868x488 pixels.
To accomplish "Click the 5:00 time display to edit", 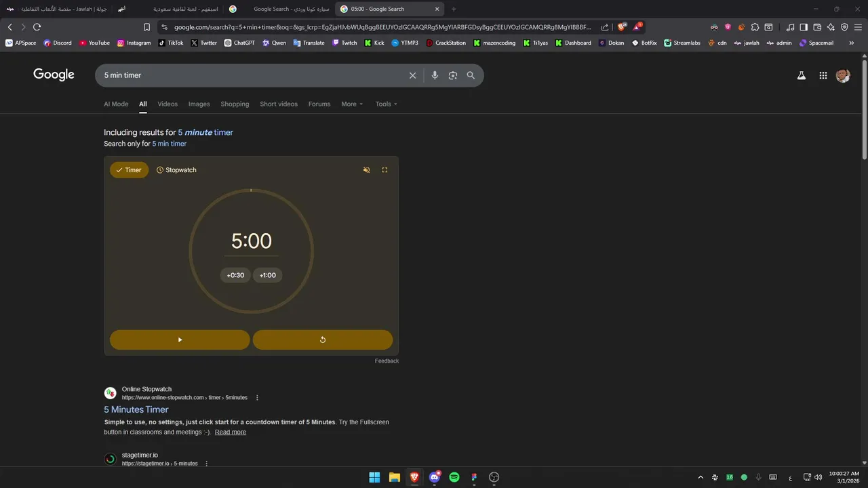I will pyautogui.click(x=252, y=241).
